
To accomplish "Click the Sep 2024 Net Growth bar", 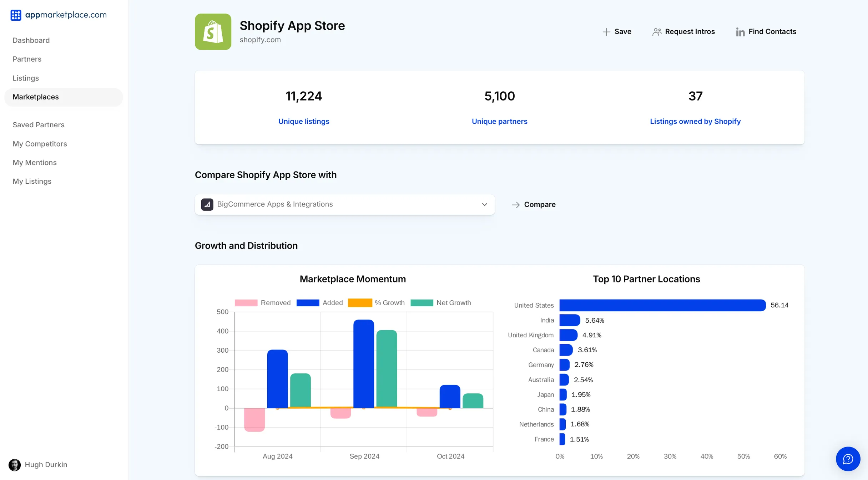I will pyautogui.click(x=387, y=369).
